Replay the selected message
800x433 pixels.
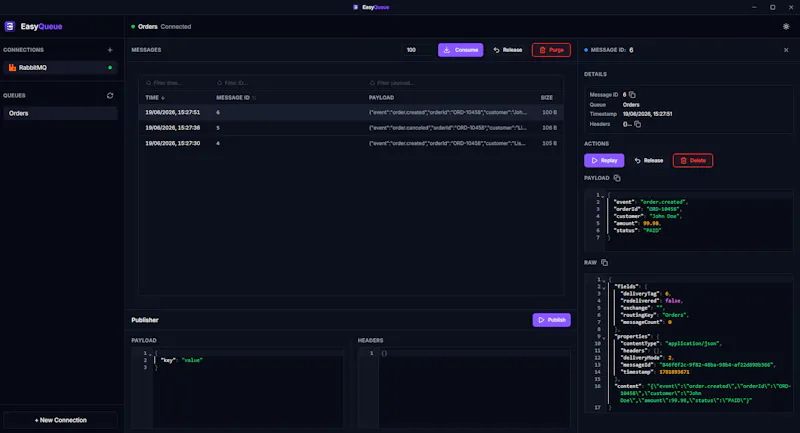[x=604, y=160]
